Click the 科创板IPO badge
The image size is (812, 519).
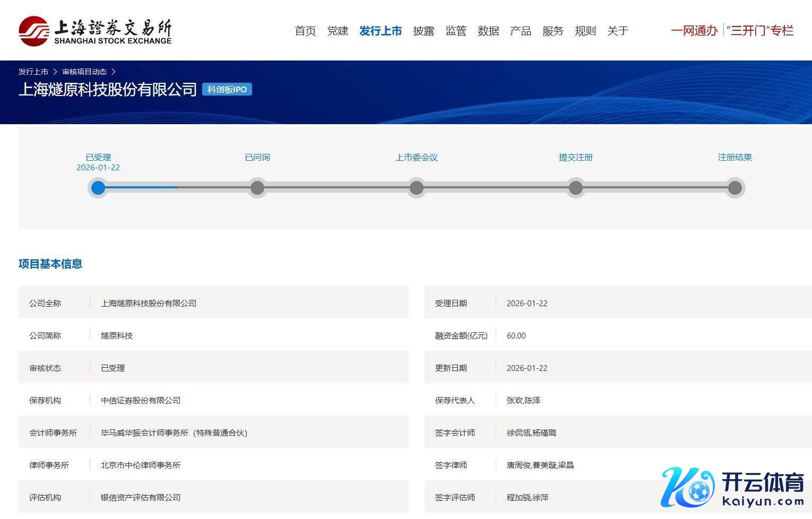(227, 90)
